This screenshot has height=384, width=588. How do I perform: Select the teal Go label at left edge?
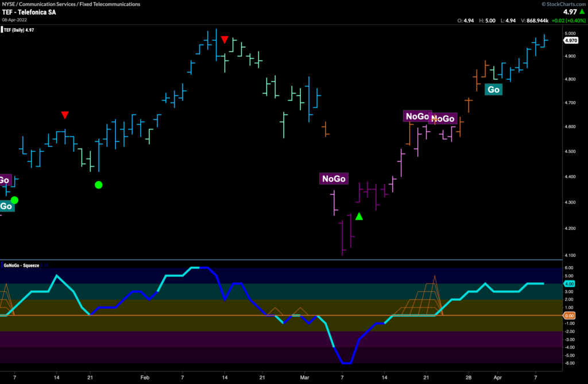pos(7,206)
